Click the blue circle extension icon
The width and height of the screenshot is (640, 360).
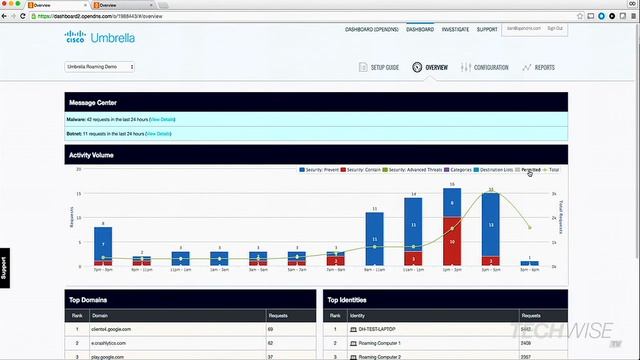coord(601,16)
